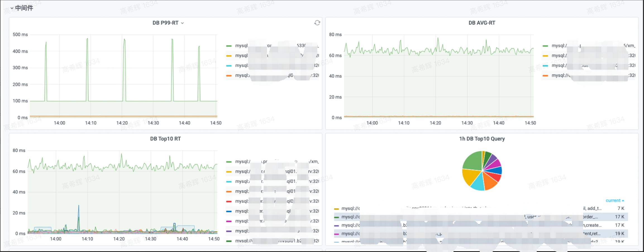Viewport: 644px width, 252px height.
Task: Click the 19 K current value
Action: (619, 234)
